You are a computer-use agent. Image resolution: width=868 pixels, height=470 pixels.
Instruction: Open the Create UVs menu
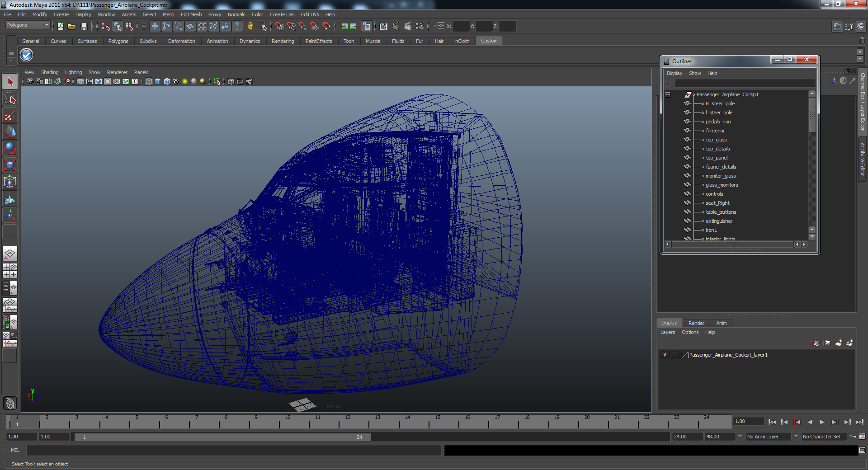[x=282, y=14]
